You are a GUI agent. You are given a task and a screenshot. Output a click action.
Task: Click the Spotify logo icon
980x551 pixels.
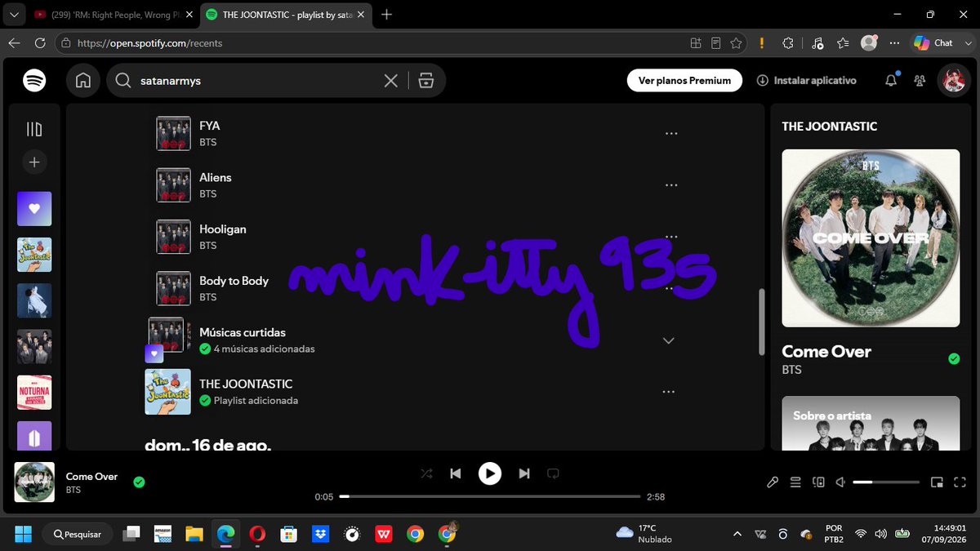34,80
